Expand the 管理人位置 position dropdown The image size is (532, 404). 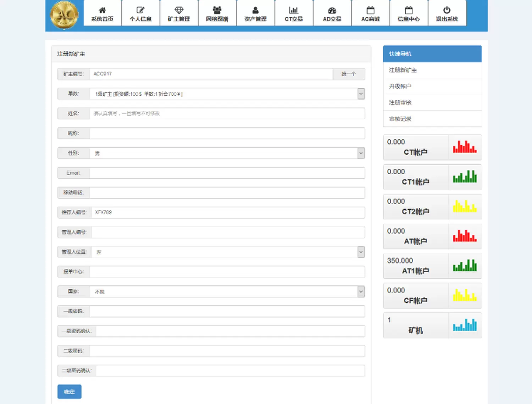(x=361, y=252)
